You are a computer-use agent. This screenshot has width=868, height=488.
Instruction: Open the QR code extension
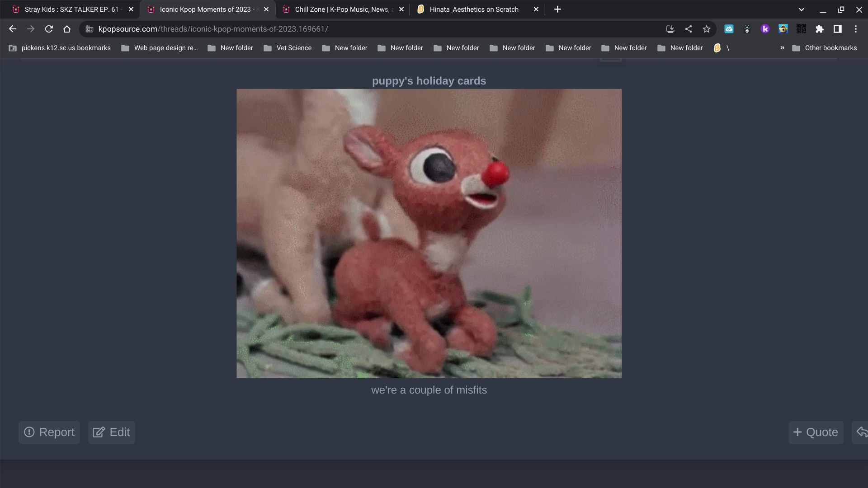(802, 29)
